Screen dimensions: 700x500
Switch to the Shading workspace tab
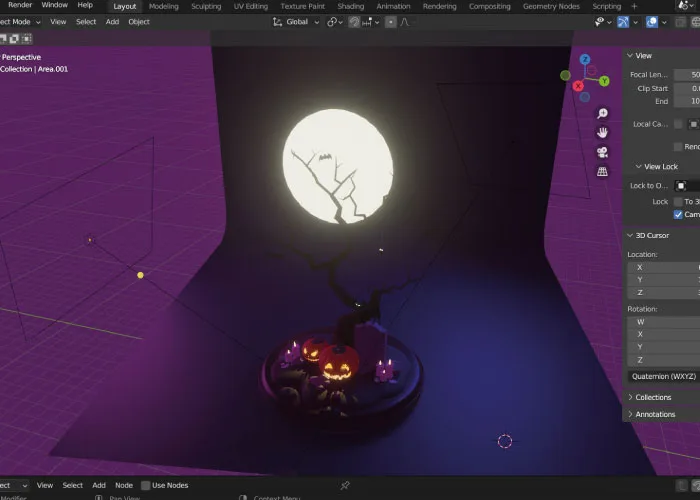coord(350,6)
